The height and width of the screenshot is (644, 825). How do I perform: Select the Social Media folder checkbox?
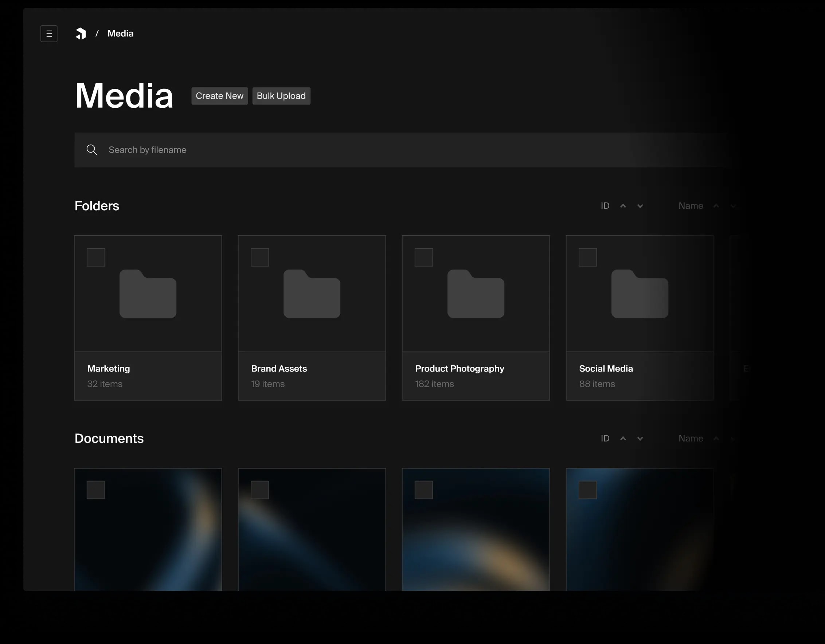pyautogui.click(x=588, y=257)
